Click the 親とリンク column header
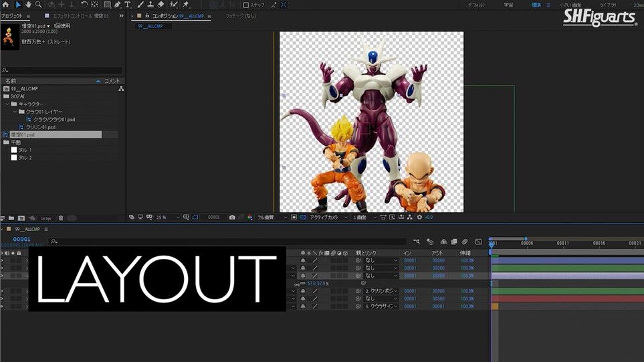Viewport: 644px width, 362px height. [x=366, y=253]
